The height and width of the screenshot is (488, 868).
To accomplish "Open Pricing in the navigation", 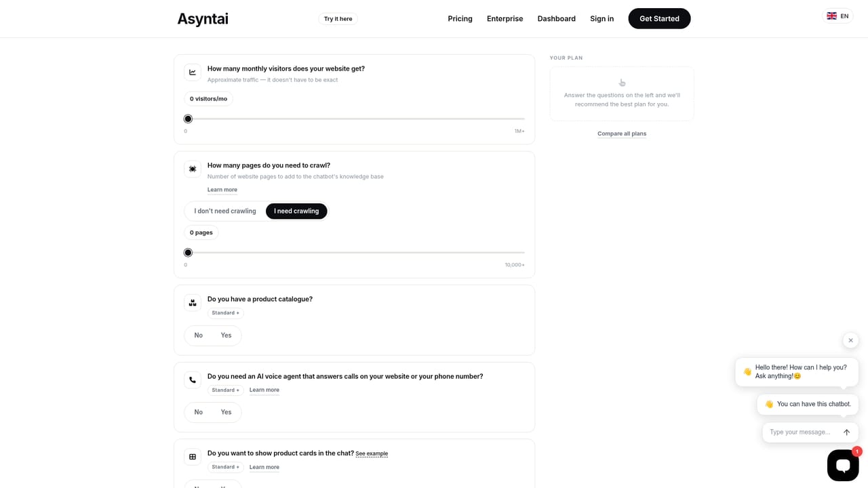I will [460, 19].
